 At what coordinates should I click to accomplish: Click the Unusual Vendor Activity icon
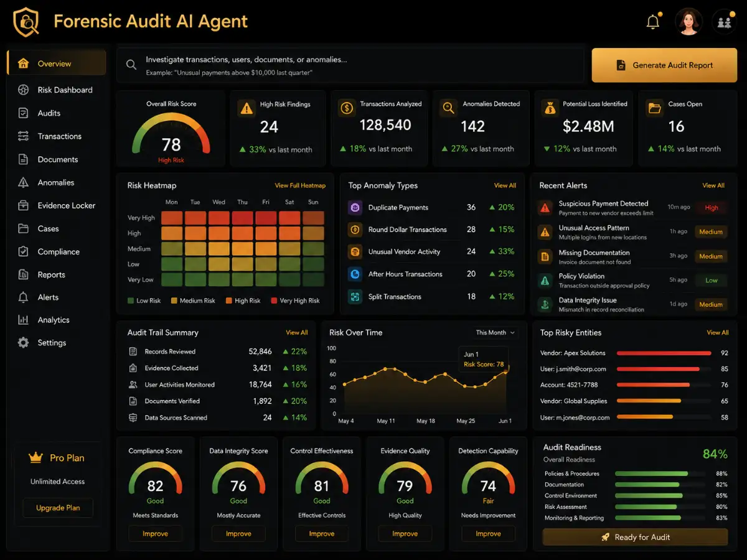tap(355, 252)
